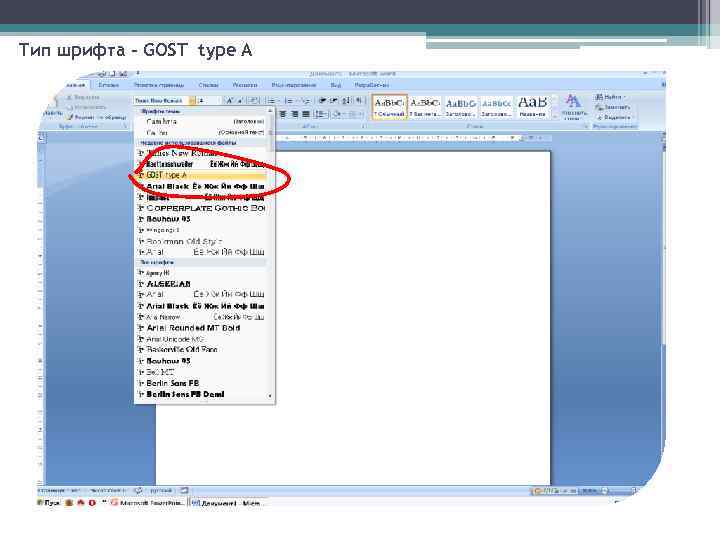Click the font list vertical scrollbar

click(270, 253)
